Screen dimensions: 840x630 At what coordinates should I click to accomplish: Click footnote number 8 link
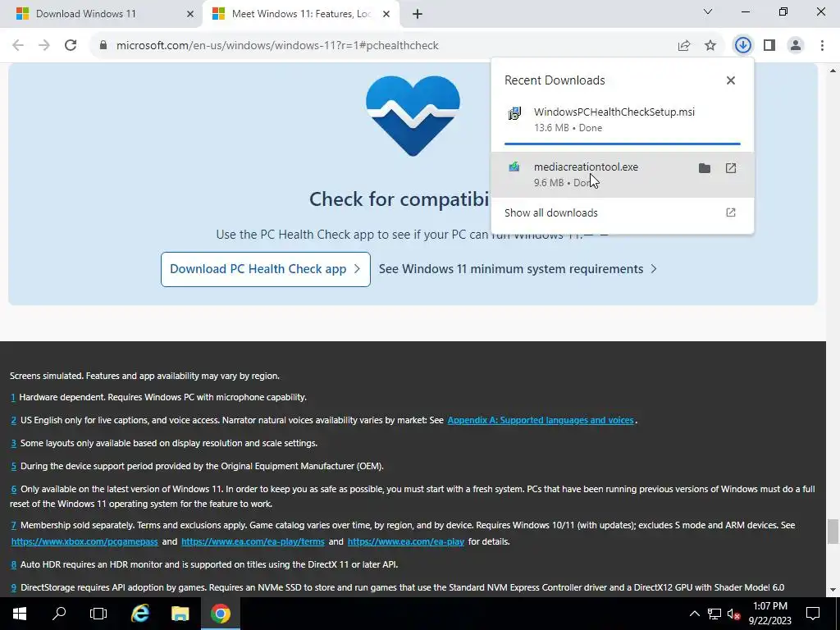tap(13, 564)
